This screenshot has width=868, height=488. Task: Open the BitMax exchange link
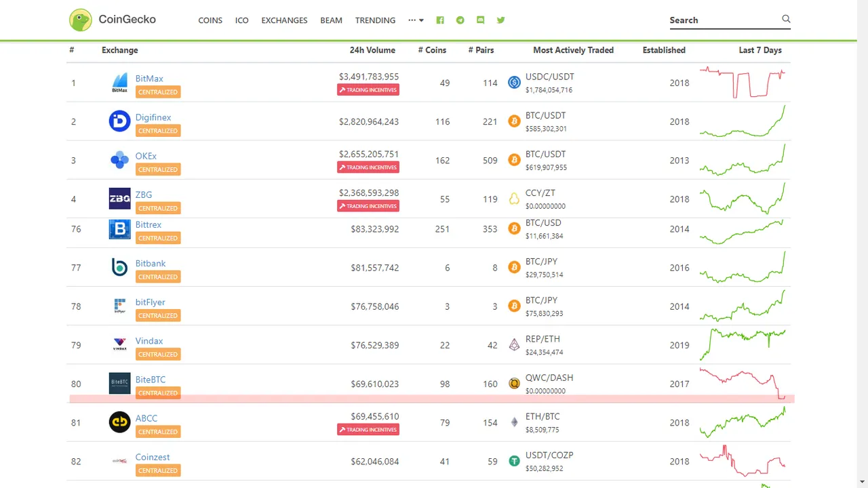coord(149,79)
